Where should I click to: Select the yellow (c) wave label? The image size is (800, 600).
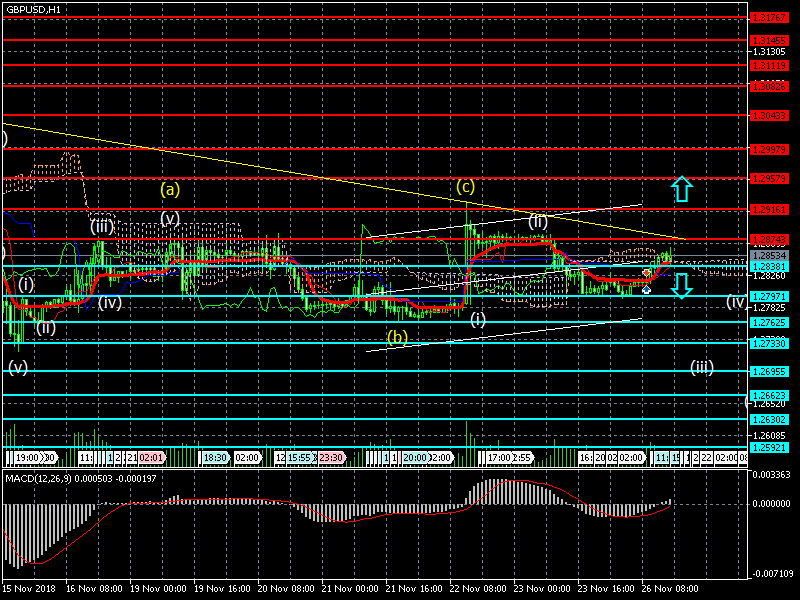(x=465, y=187)
